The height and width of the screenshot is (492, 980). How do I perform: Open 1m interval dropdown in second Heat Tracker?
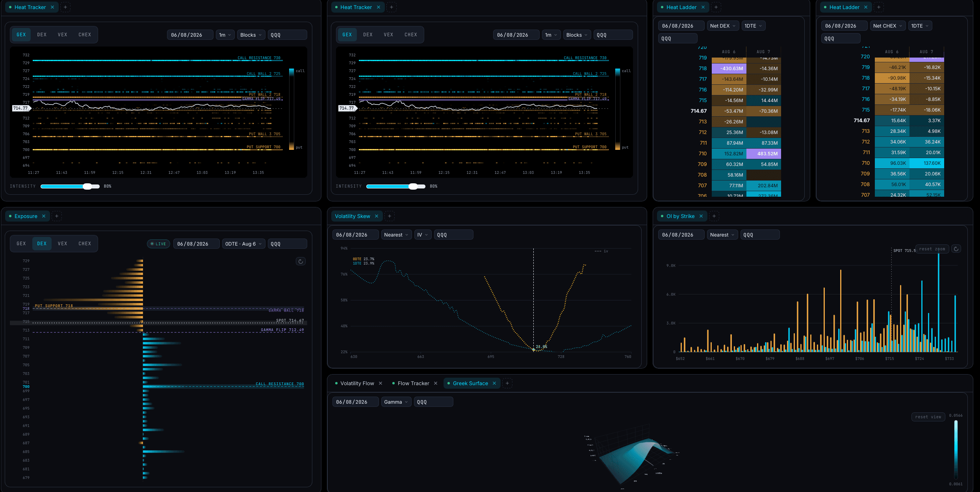click(x=551, y=35)
